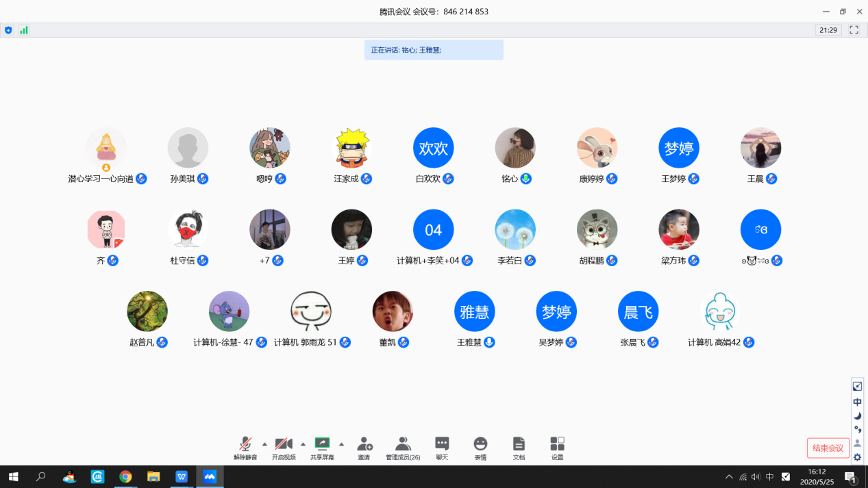Open the 表情 emoji picker
Screen dimensions: 868x488
click(480, 445)
